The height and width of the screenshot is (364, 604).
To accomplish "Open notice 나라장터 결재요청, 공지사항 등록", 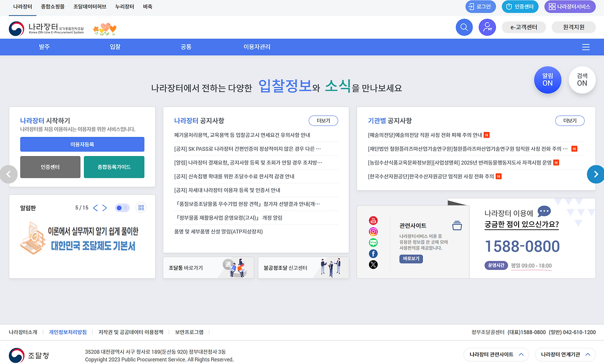I will pos(248,162).
